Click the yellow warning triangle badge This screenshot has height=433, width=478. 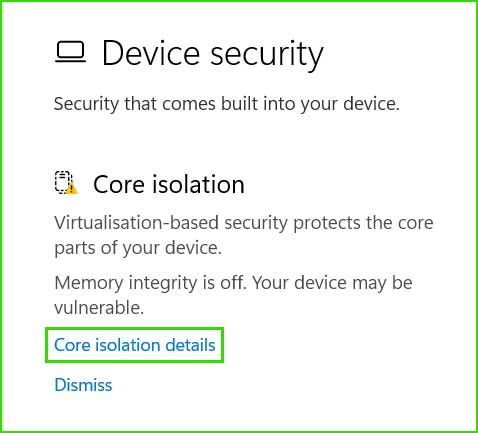71,189
